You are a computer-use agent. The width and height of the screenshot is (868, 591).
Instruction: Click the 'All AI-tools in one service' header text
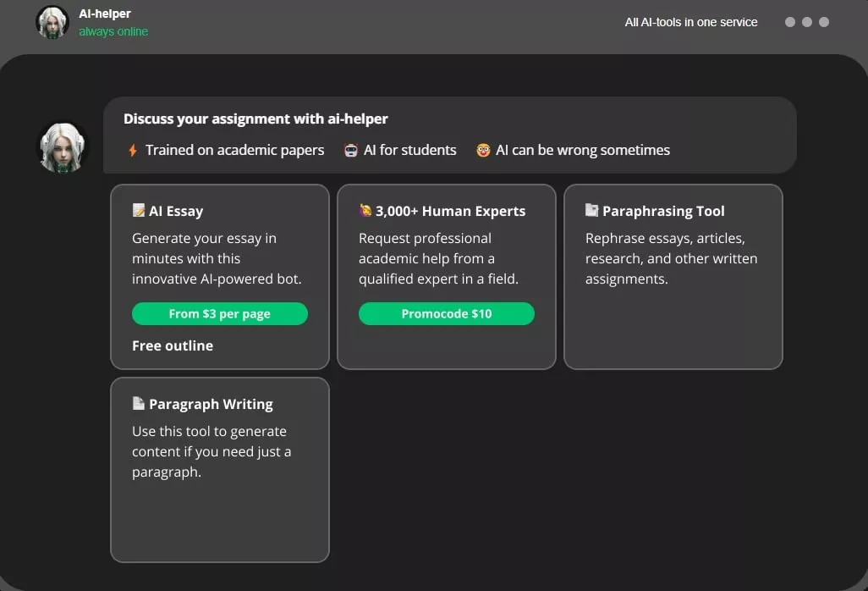point(691,22)
